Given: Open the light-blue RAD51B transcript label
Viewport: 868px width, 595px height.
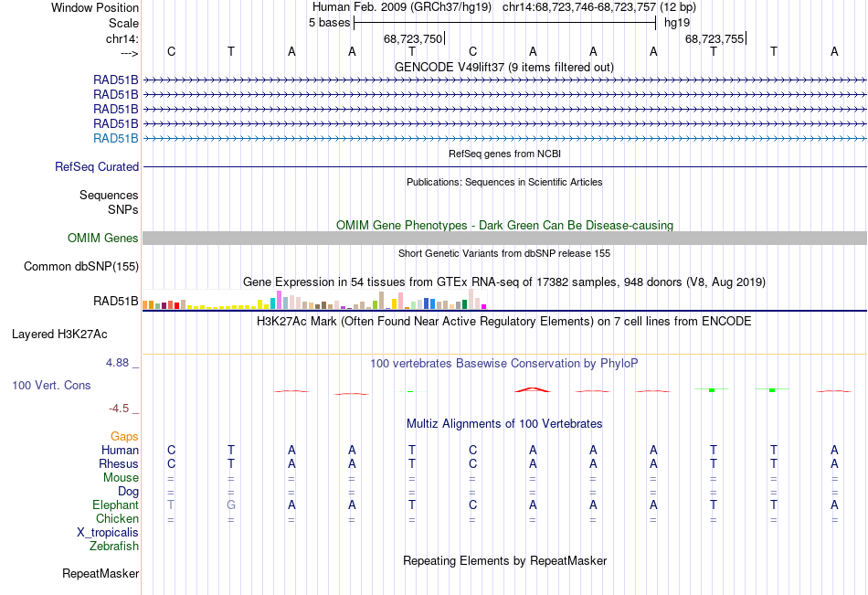Looking at the screenshot, I should 116,138.
